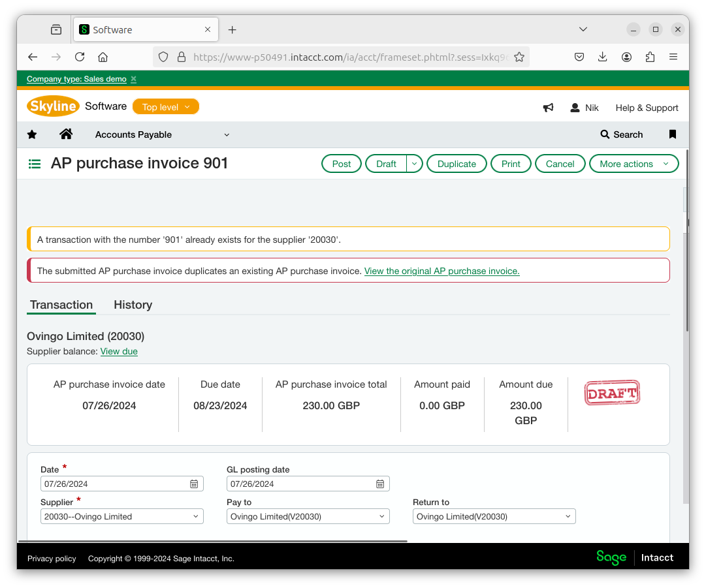Click the bookmark icon beside Search

pyautogui.click(x=672, y=134)
